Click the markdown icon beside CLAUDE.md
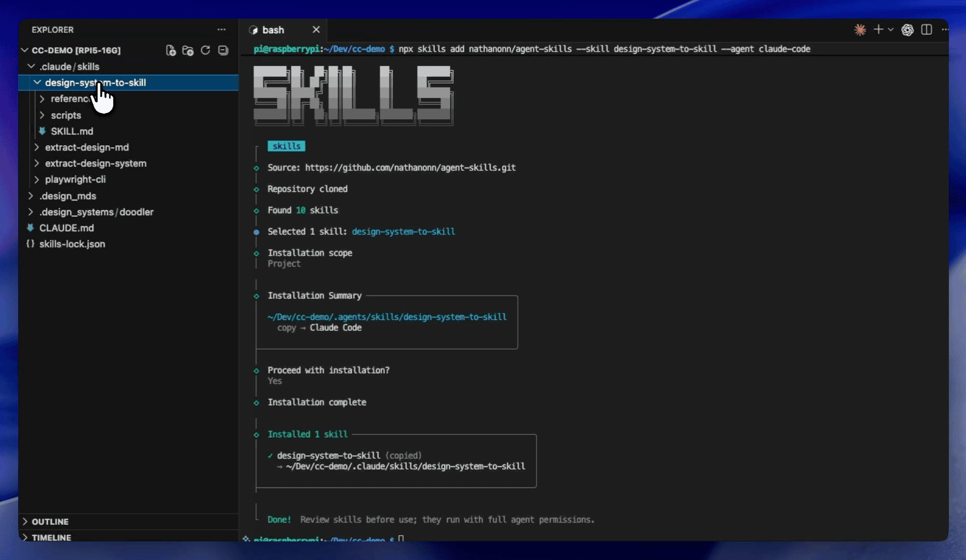This screenshot has width=966, height=560. (x=31, y=228)
